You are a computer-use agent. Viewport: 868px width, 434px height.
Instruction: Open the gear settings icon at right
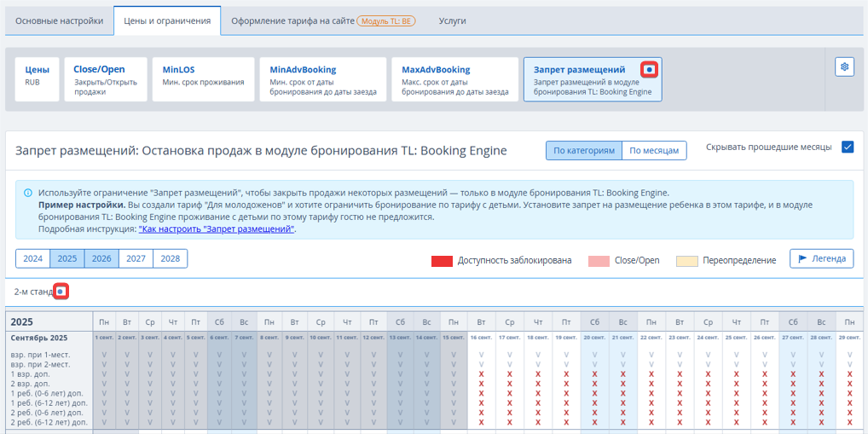pos(844,67)
